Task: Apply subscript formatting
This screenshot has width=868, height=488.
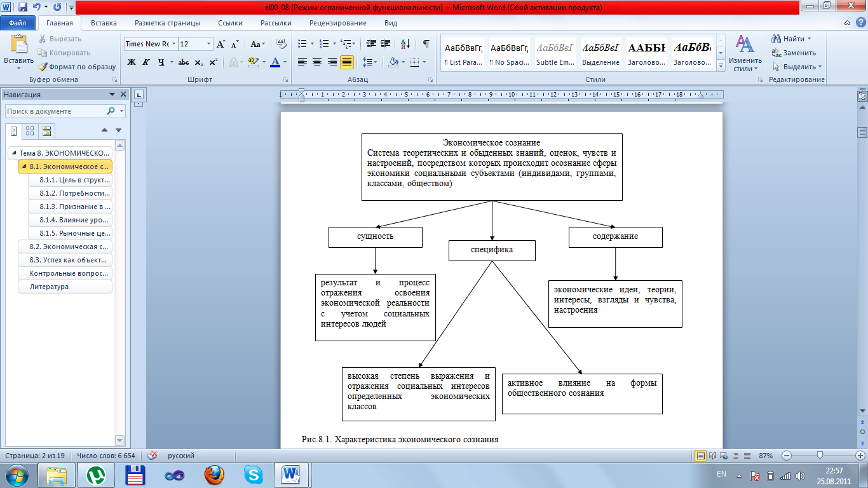Action: pos(198,62)
